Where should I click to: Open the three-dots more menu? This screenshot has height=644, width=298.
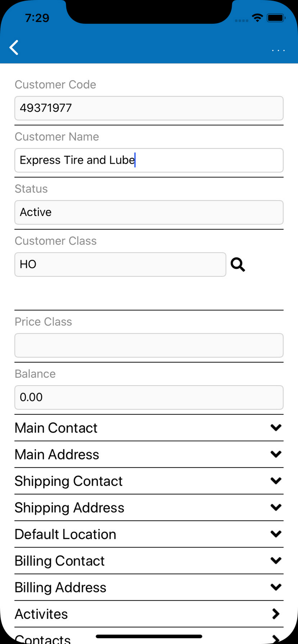278,51
